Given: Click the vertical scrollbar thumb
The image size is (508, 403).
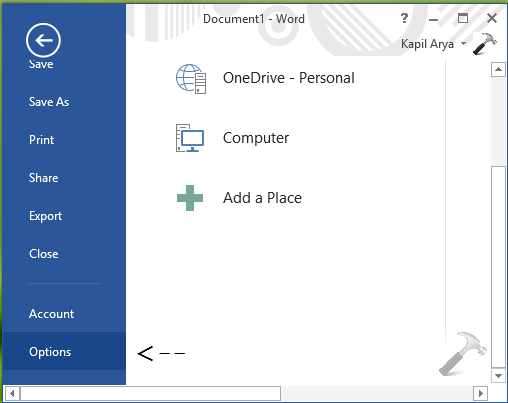Looking at the screenshot, I should [x=498, y=266].
